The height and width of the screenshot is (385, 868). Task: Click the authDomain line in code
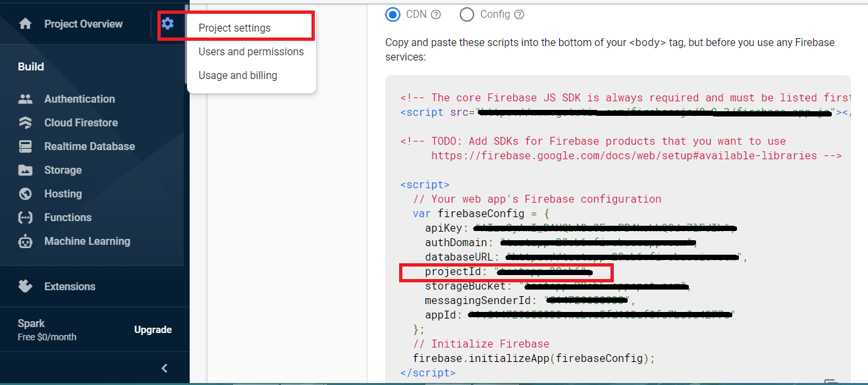pos(561,242)
